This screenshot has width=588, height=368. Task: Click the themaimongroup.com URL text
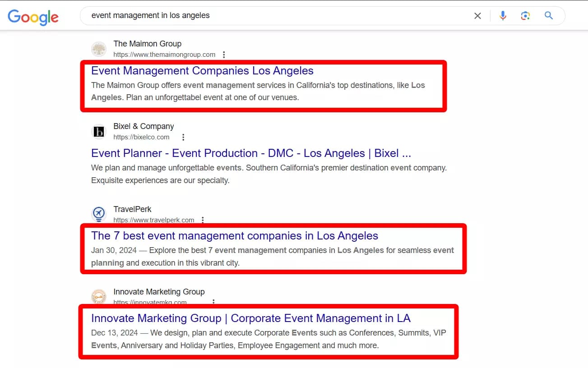(x=164, y=54)
